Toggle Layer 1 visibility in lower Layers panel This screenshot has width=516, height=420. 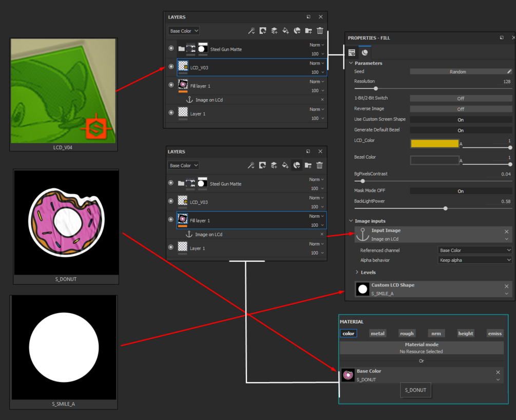coord(171,247)
